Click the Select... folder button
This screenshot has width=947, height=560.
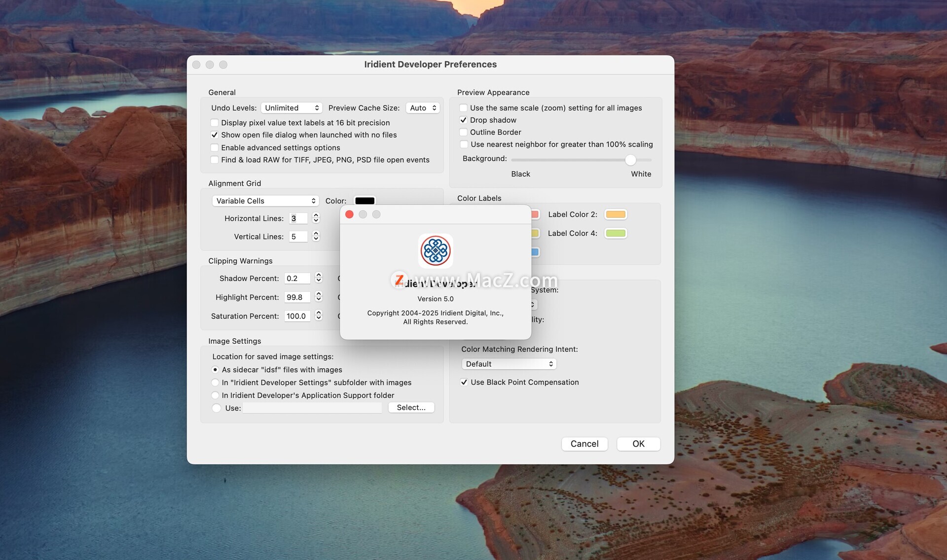pyautogui.click(x=411, y=408)
